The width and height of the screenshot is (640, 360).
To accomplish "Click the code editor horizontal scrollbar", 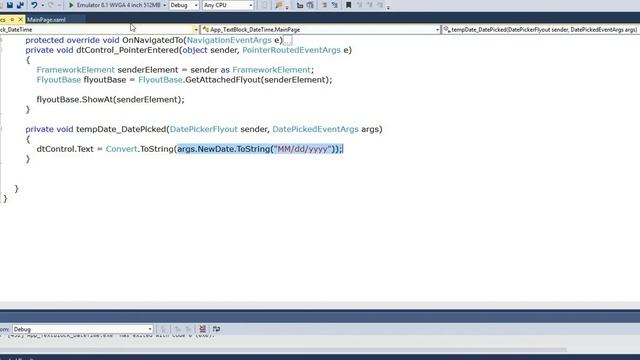I will point(320,305).
